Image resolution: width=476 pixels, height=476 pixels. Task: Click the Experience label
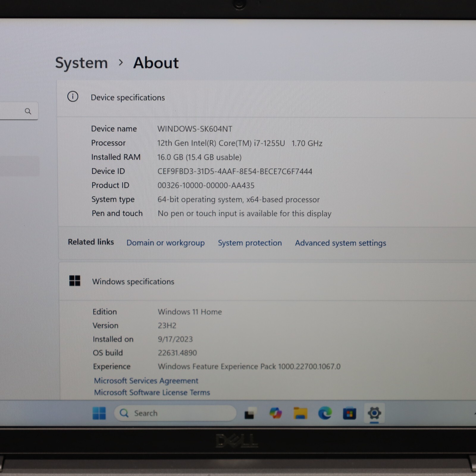tap(112, 367)
